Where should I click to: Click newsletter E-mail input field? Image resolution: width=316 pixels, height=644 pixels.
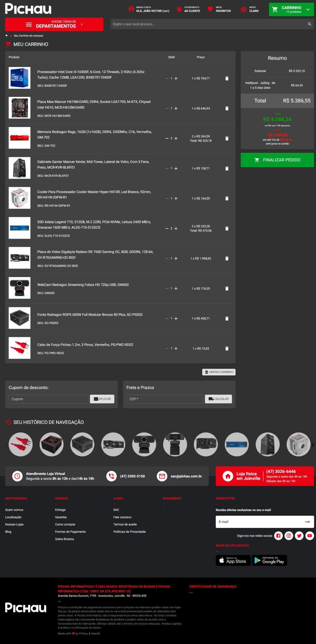point(259,522)
